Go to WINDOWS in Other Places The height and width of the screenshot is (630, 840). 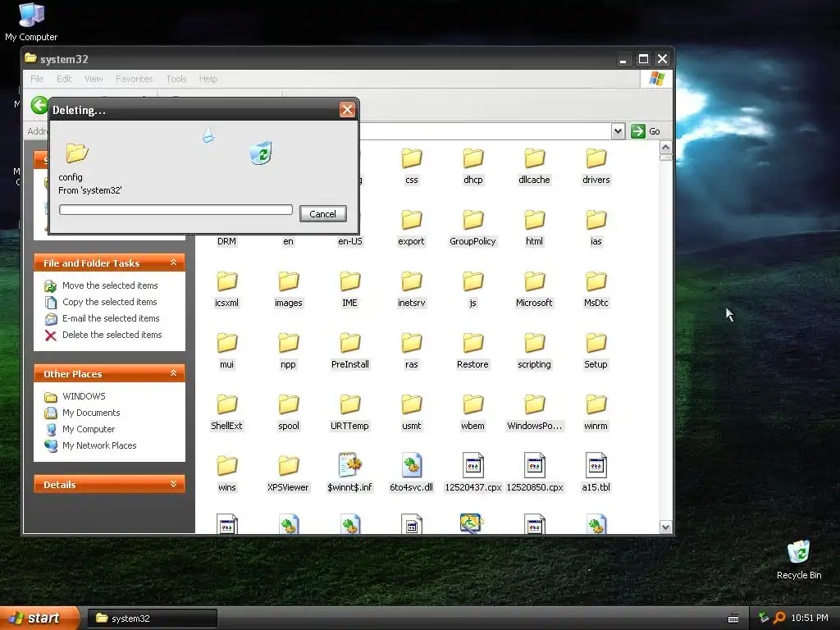(x=84, y=396)
